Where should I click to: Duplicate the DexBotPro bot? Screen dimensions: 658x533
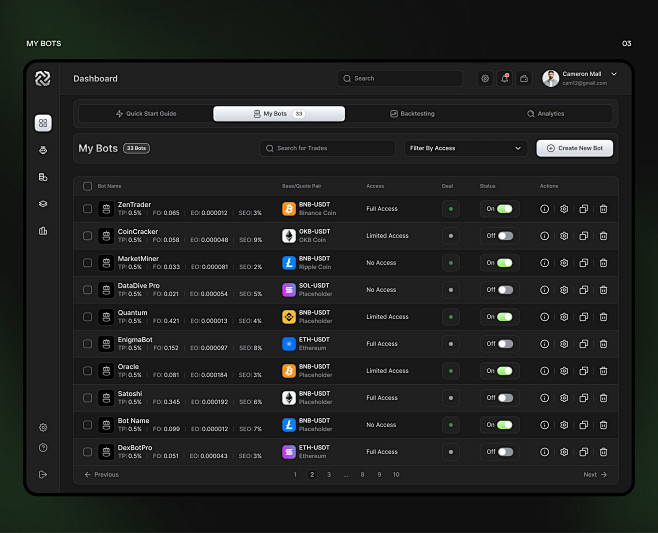(584, 452)
